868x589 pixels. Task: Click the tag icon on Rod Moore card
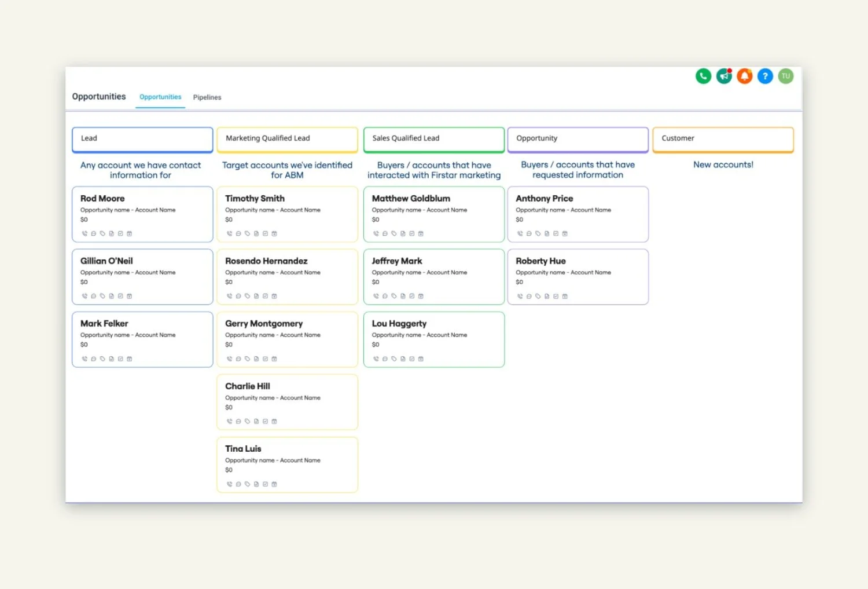tap(102, 233)
